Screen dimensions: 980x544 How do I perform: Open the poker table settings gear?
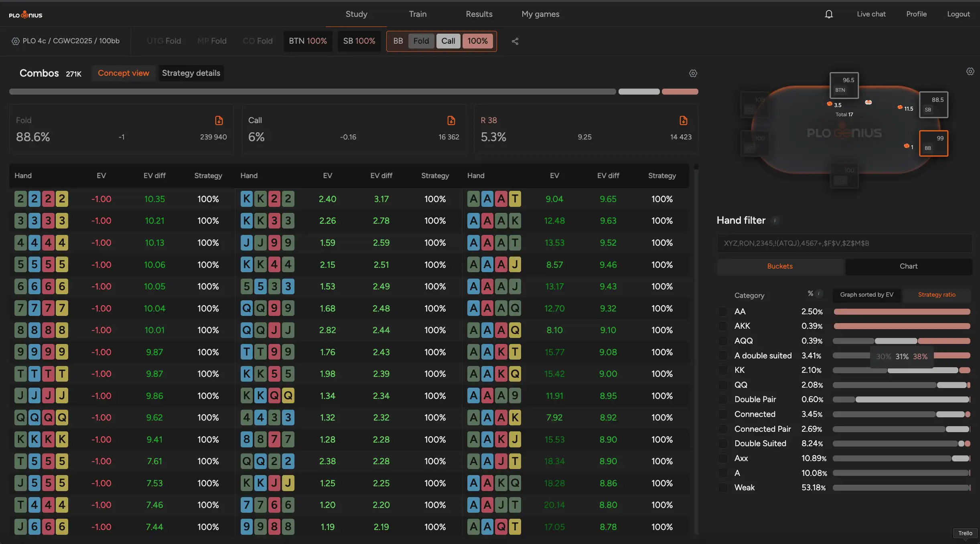point(970,71)
